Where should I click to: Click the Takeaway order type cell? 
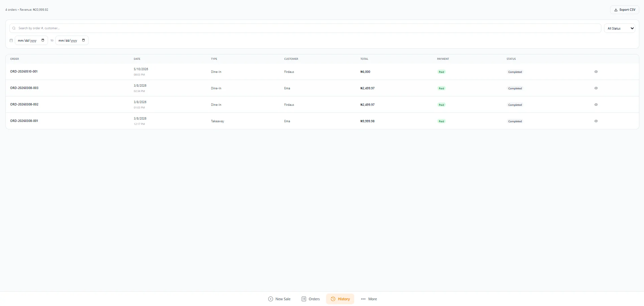pyautogui.click(x=218, y=121)
